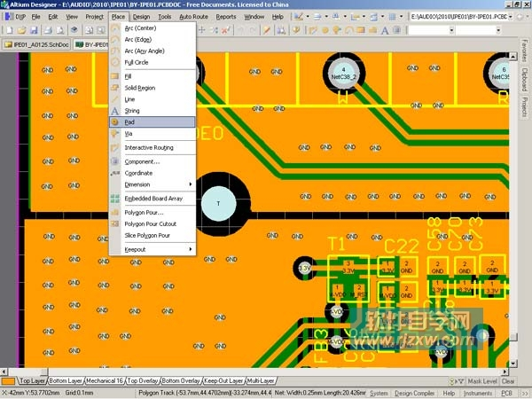Switch to Mechanical 16 layer tab
The height and width of the screenshot is (399, 532).
tap(105, 380)
